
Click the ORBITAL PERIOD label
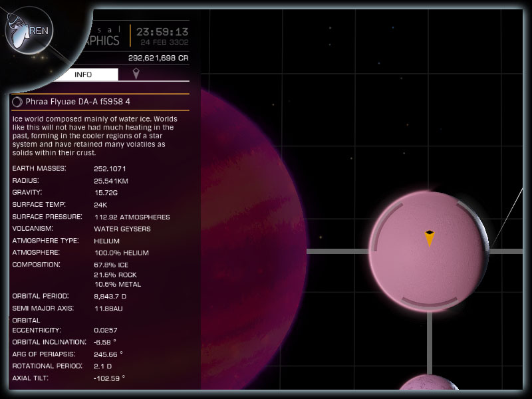click(x=41, y=296)
